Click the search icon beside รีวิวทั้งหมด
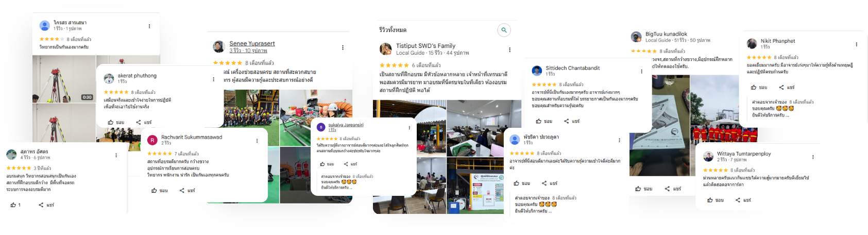Image resolution: width=868 pixels, height=235 pixels. click(504, 30)
